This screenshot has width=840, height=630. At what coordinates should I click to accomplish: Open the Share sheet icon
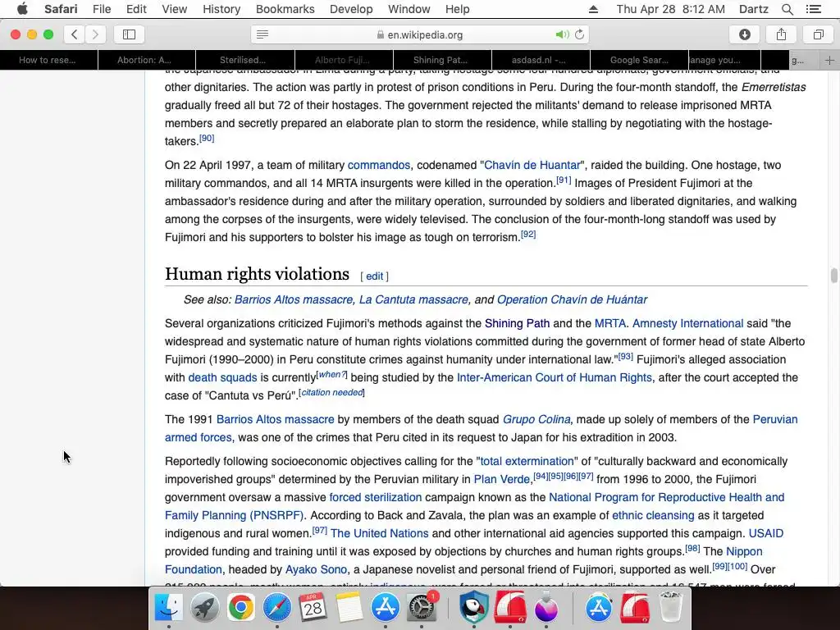[x=781, y=34]
